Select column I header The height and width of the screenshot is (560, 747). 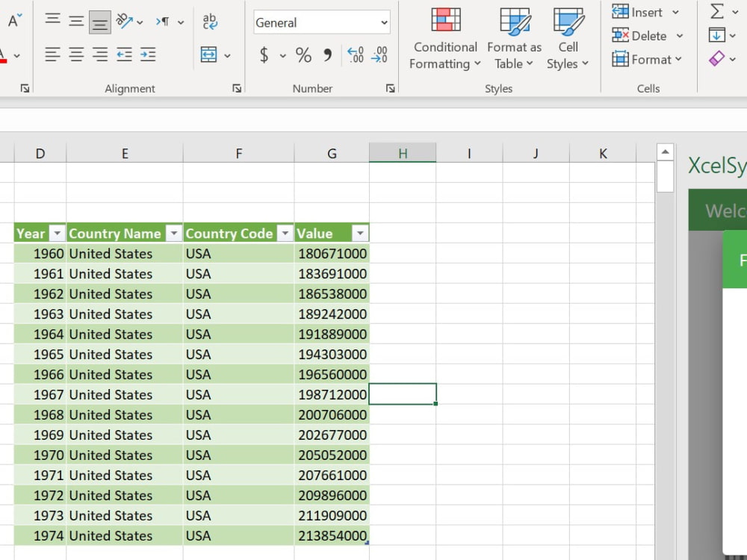pos(469,153)
